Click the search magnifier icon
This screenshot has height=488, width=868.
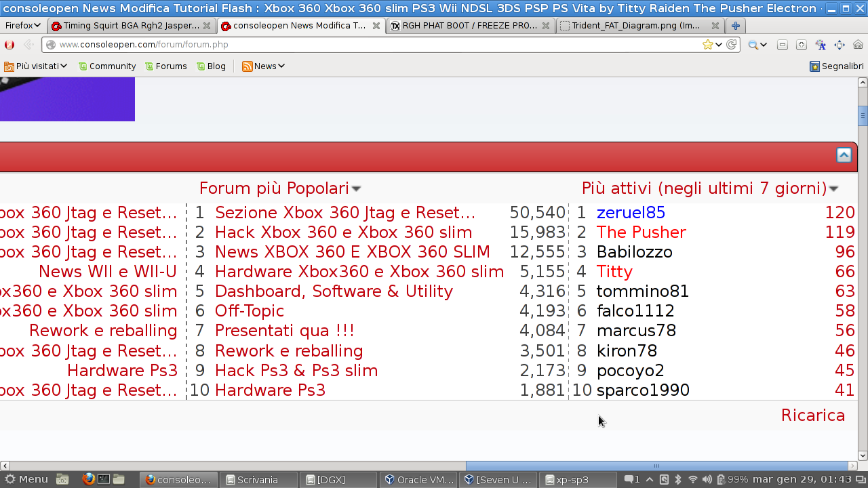coord(753,45)
